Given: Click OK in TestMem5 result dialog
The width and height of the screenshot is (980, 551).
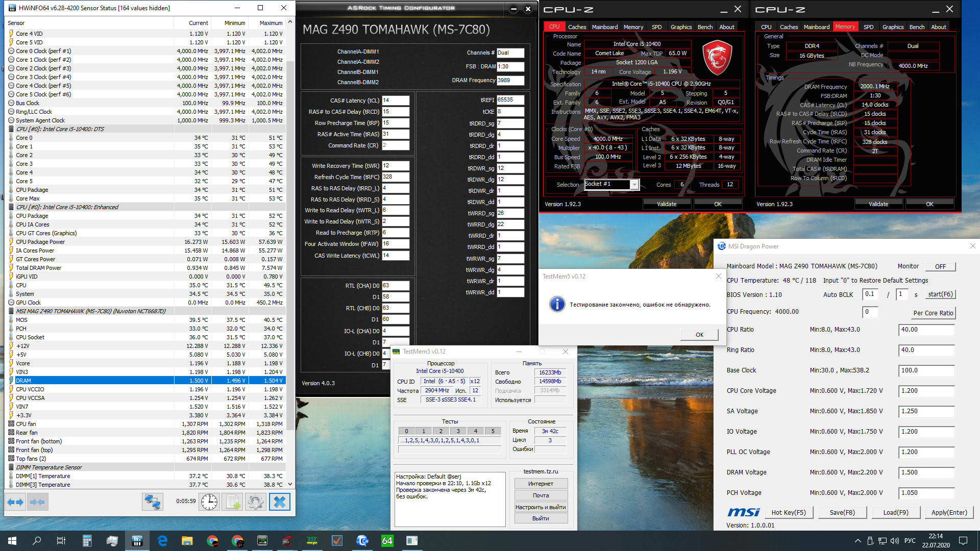Looking at the screenshot, I should 699,335.
